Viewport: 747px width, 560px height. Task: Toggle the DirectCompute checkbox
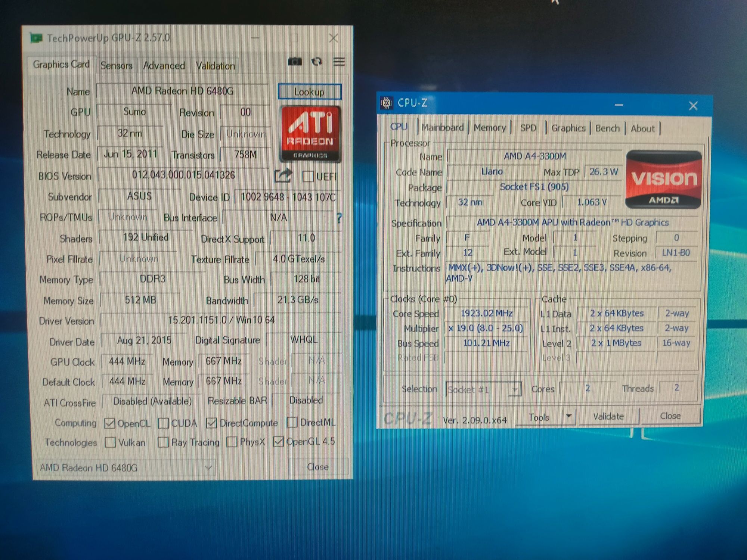point(211,423)
